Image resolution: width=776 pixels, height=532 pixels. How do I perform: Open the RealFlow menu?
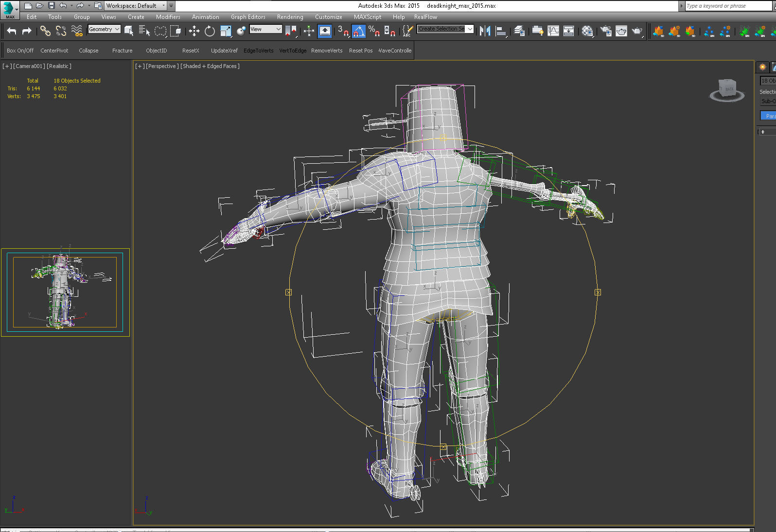pyautogui.click(x=425, y=17)
